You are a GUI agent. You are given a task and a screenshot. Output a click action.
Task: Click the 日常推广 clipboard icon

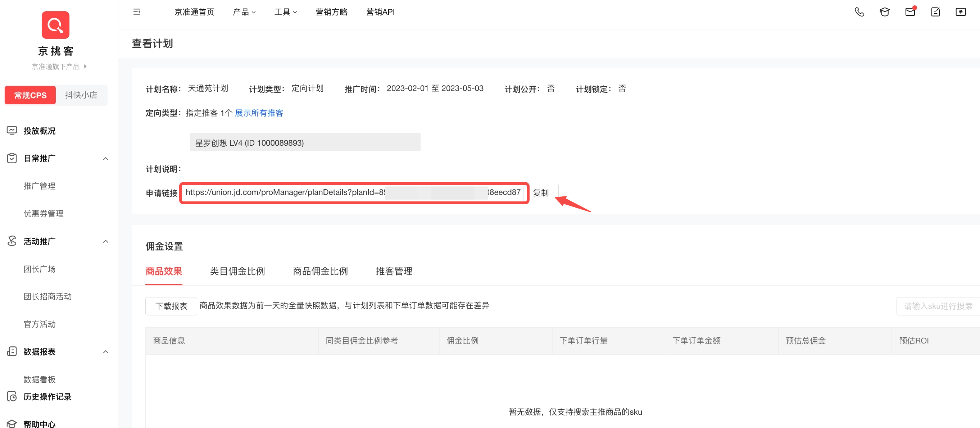click(12, 158)
